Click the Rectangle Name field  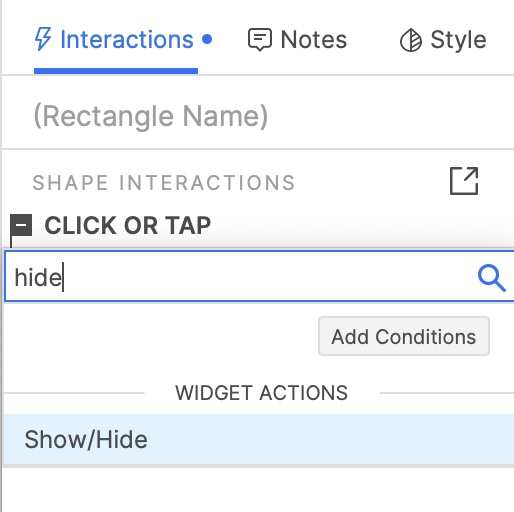coord(151,116)
